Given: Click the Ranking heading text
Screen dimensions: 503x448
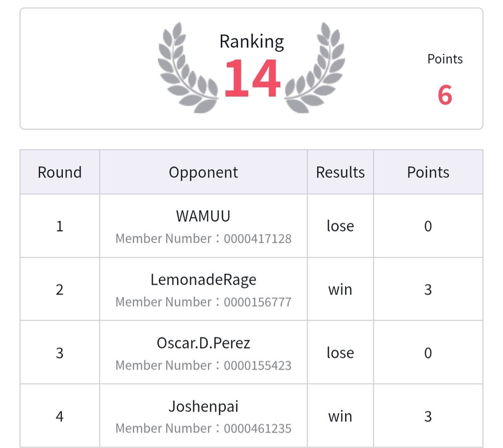Looking at the screenshot, I should [x=251, y=42].
